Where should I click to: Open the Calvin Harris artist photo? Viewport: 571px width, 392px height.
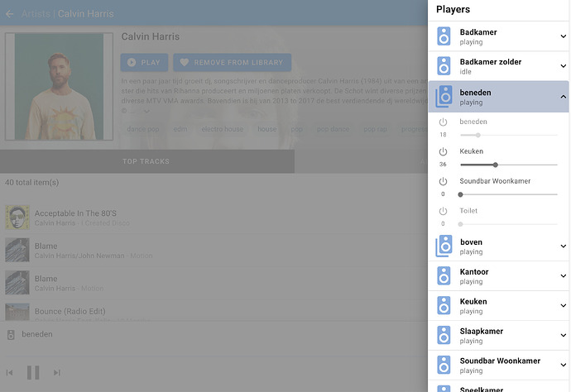point(59,86)
